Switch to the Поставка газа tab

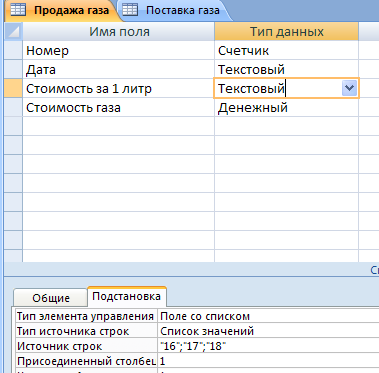(175, 10)
